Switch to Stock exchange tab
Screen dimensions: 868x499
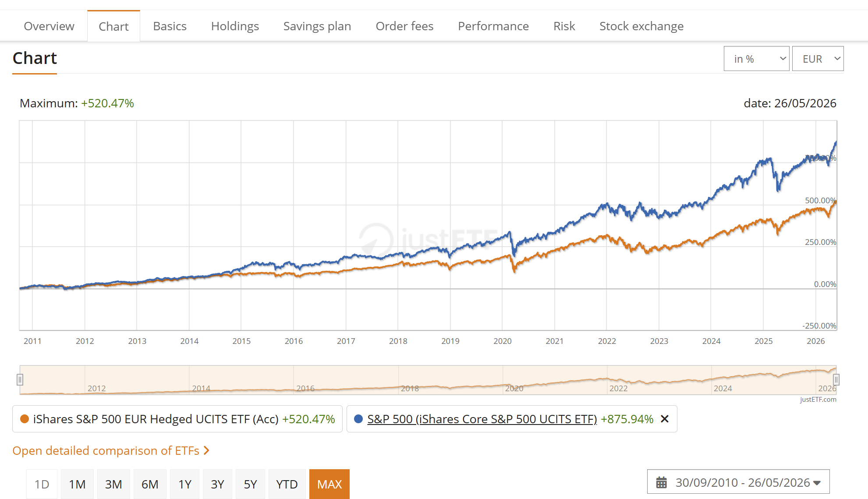[x=641, y=26]
